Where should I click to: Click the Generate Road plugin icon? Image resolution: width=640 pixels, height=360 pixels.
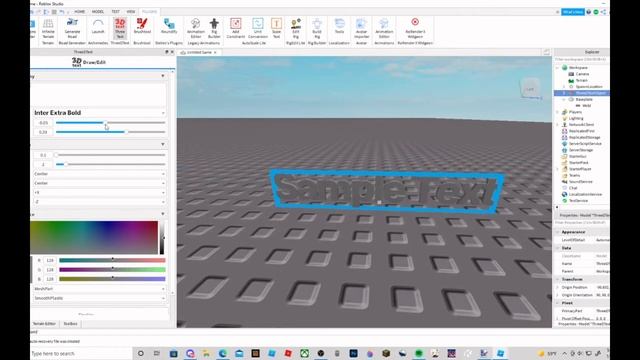pyautogui.click(x=72, y=28)
